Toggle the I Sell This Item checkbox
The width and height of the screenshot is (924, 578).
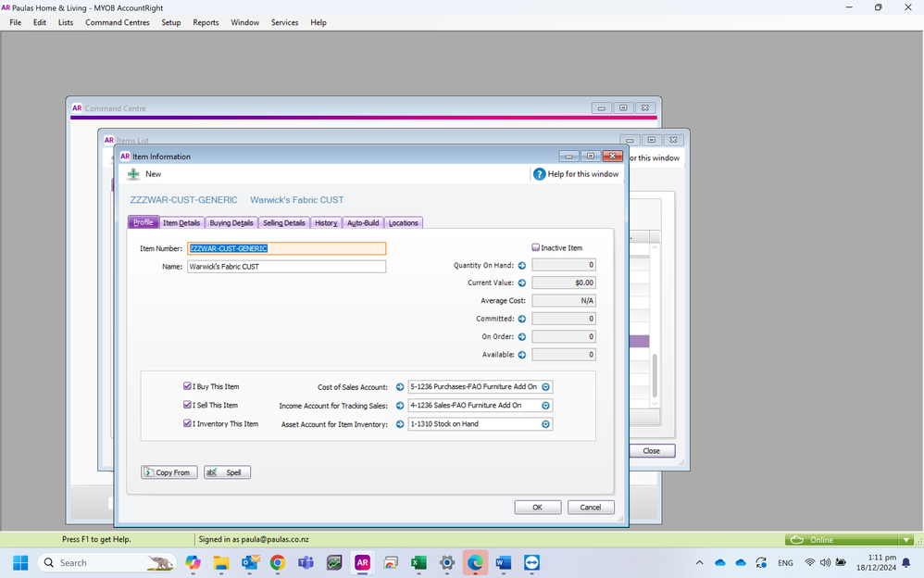point(188,406)
